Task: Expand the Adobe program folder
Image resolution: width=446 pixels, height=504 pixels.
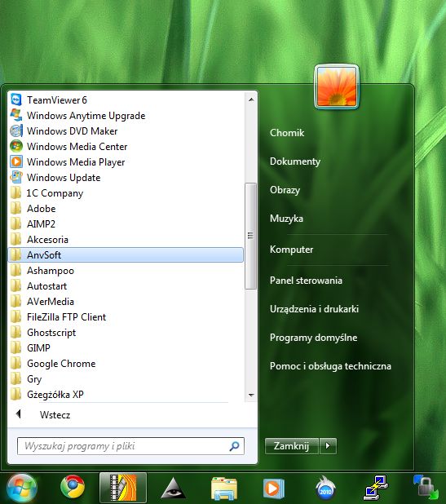Action: 126,208
